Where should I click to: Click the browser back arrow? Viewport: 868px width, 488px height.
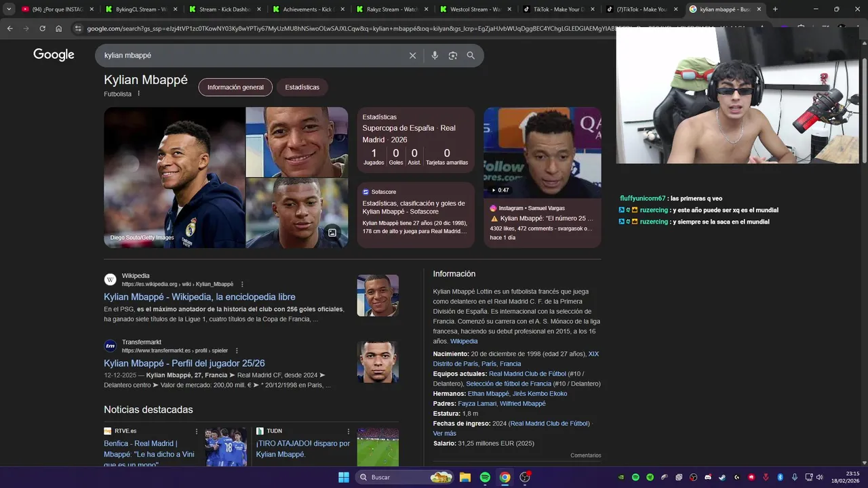pyautogui.click(x=9, y=28)
